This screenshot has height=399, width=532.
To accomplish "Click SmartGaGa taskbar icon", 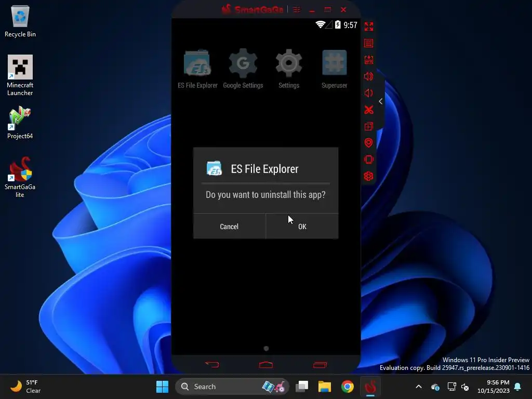I will click(370, 387).
